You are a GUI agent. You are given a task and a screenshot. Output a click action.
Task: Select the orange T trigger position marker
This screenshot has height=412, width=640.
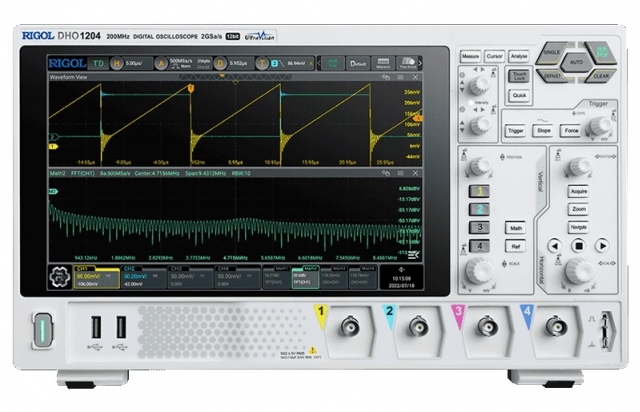(190, 88)
